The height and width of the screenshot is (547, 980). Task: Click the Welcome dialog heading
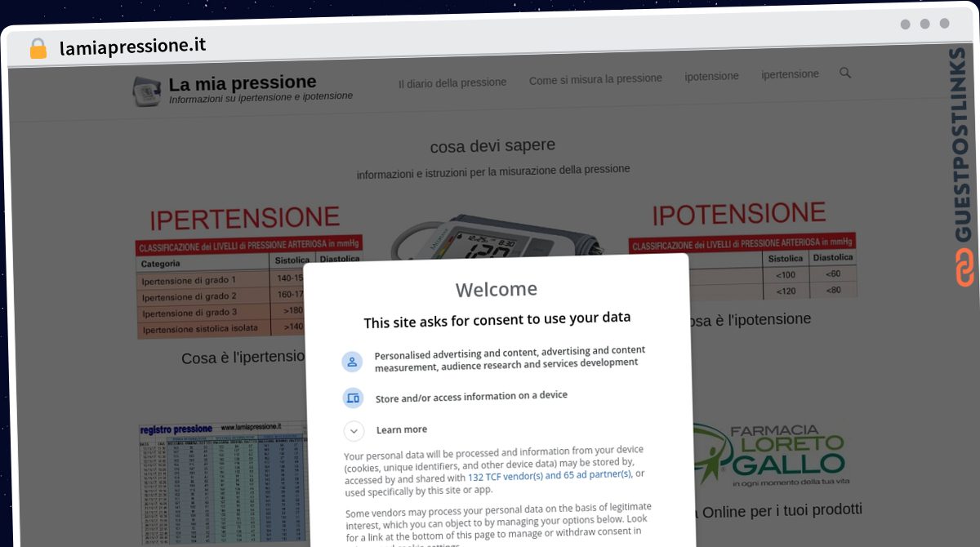(x=497, y=290)
